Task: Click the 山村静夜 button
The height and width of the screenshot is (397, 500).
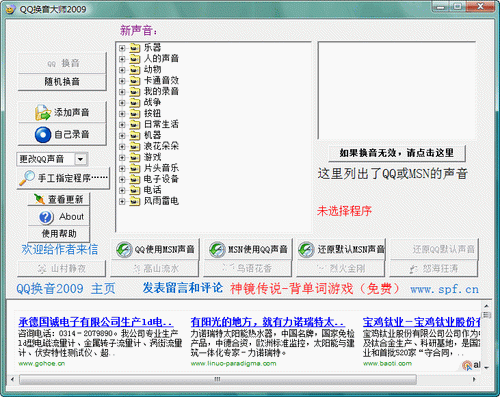Action: click(62, 269)
